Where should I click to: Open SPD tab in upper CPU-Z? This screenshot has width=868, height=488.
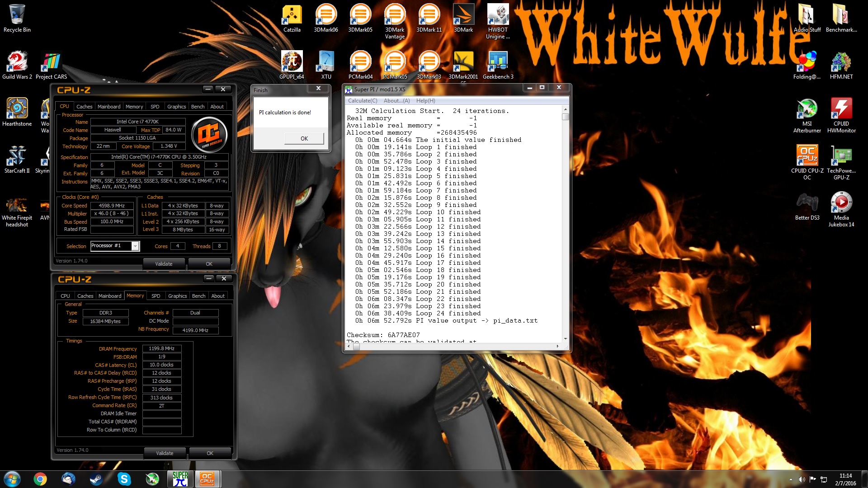coord(155,107)
